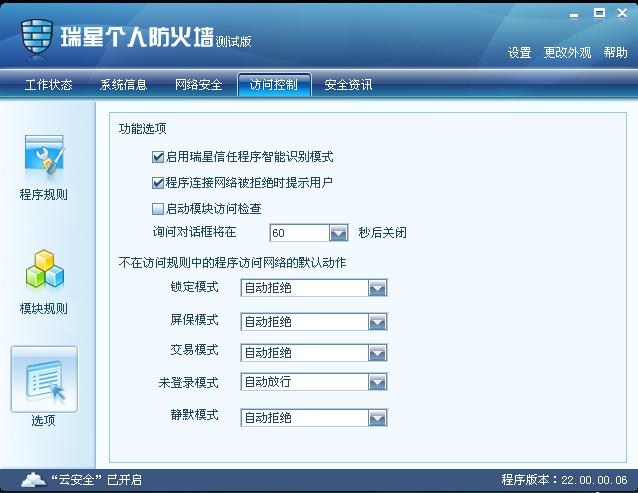Viewport: 638px width, 493px height.
Task: Click the 秒后关闭 label
Action: tap(382, 233)
